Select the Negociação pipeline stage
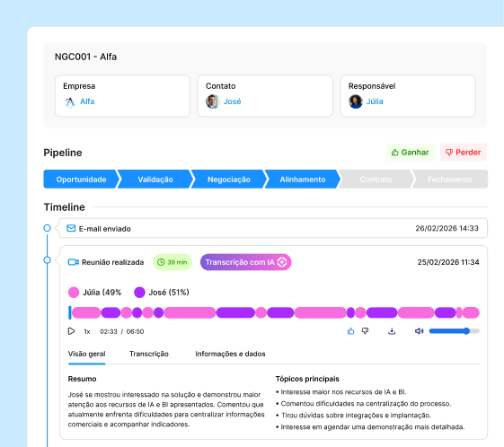Screen dimensions: 504x447 (229, 180)
